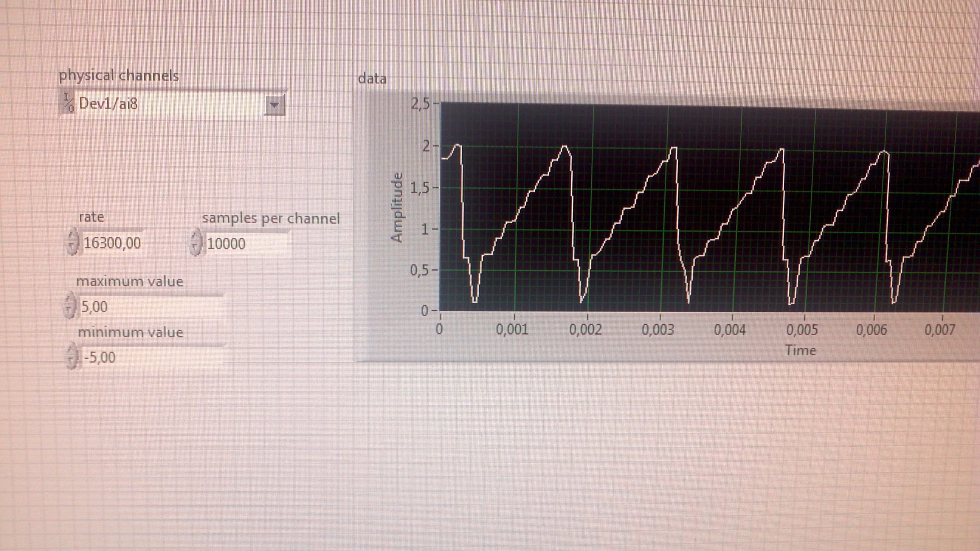Screen dimensions: 980x551
Task: Increment samples per channel value
Action: pyautogui.click(x=195, y=237)
